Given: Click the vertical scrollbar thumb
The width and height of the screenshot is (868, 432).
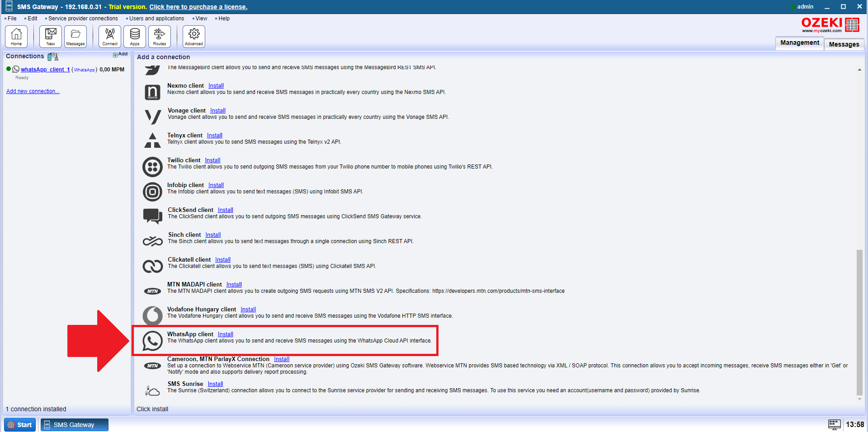Looking at the screenshot, I should pos(859,322).
